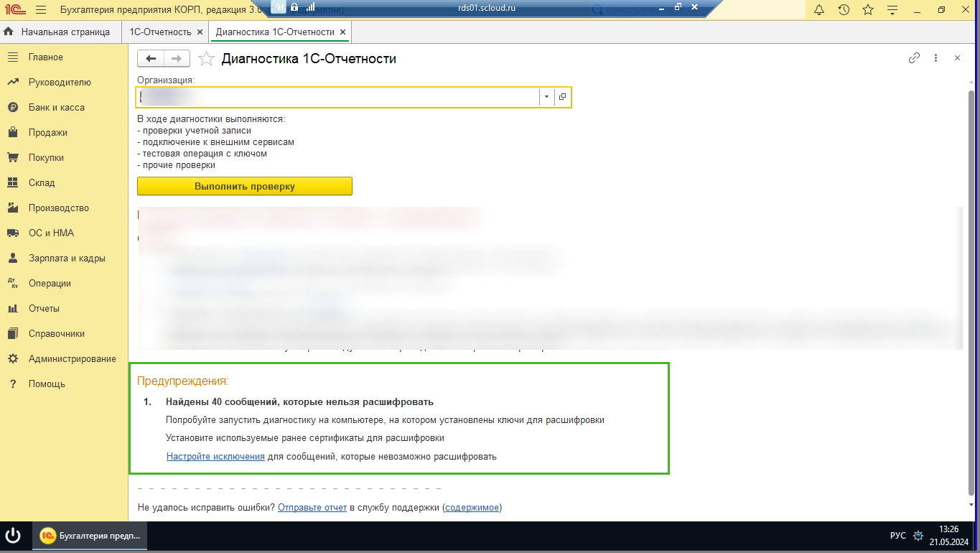The width and height of the screenshot is (980, 553).
Task: Click the warning text "Найдены 40 сообщений"
Action: pyautogui.click(x=299, y=402)
